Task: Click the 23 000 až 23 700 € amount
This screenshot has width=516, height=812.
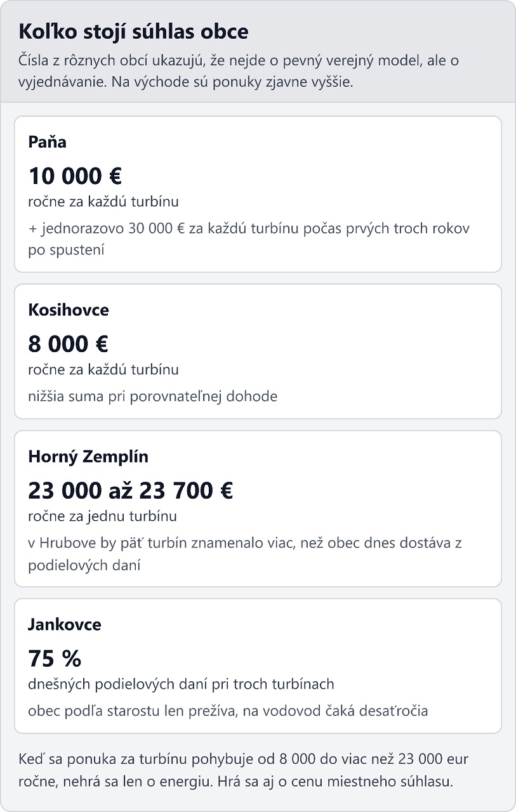Action: [131, 490]
